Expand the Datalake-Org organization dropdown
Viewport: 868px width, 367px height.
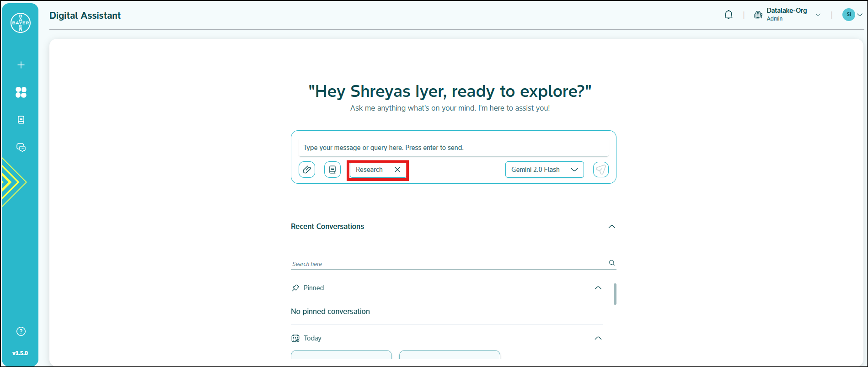click(x=818, y=15)
